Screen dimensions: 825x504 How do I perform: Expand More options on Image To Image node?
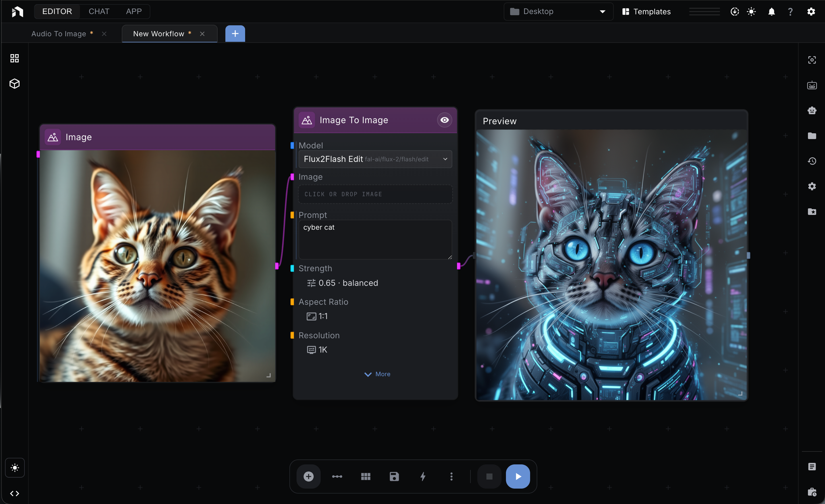pyautogui.click(x=377, y=374)
